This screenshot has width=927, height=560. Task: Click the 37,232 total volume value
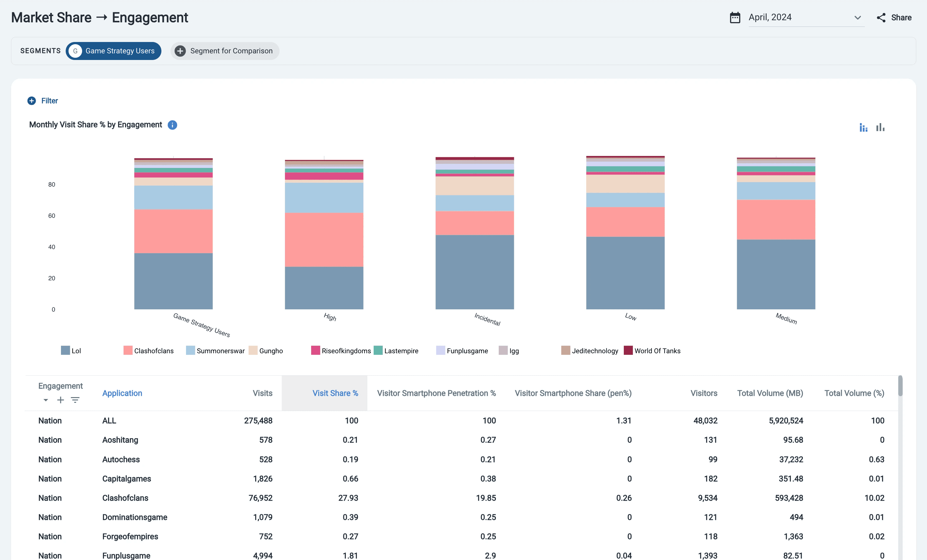click(x=791, y=459)
